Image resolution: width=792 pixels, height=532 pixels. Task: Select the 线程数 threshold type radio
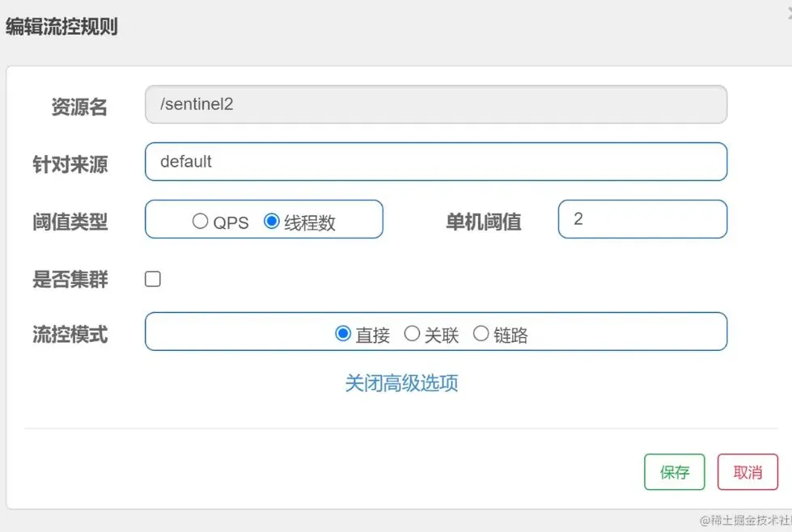pos(272,221)
